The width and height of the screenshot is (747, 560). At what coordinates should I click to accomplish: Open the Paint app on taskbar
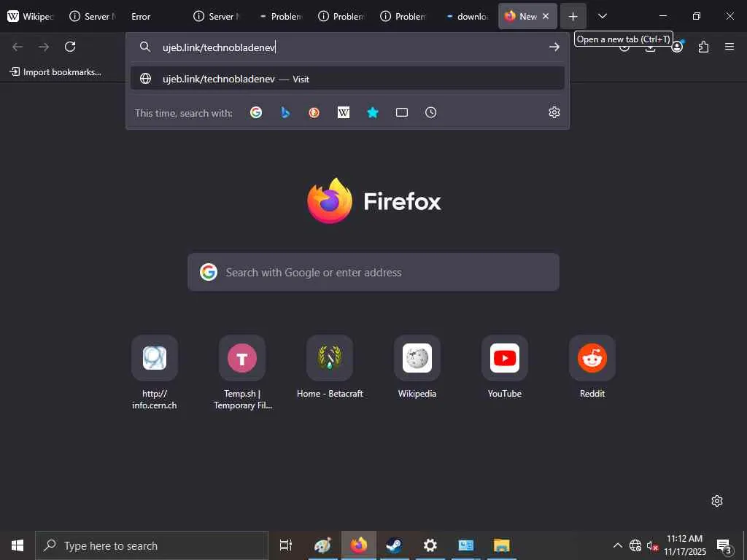point(322,545)
